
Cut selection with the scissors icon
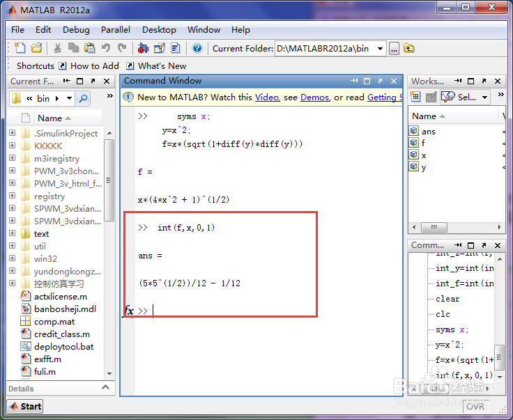click(x=58, y=48)
